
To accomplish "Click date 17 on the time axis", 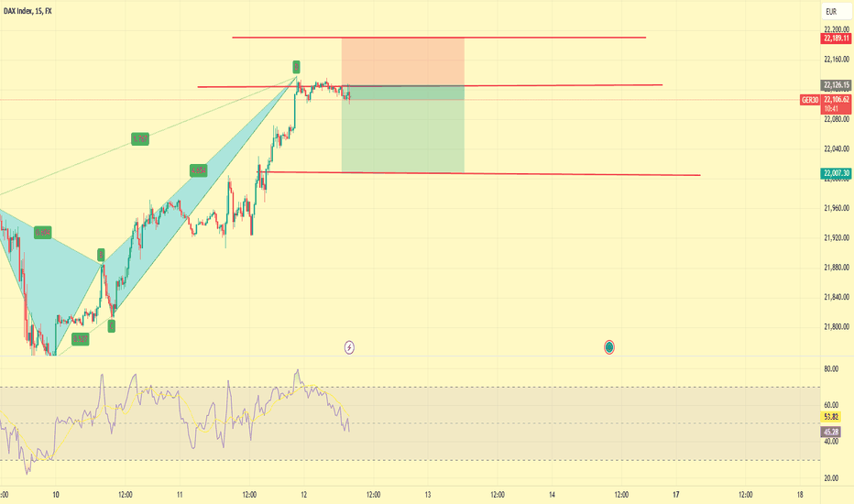I will coord(676,495).
